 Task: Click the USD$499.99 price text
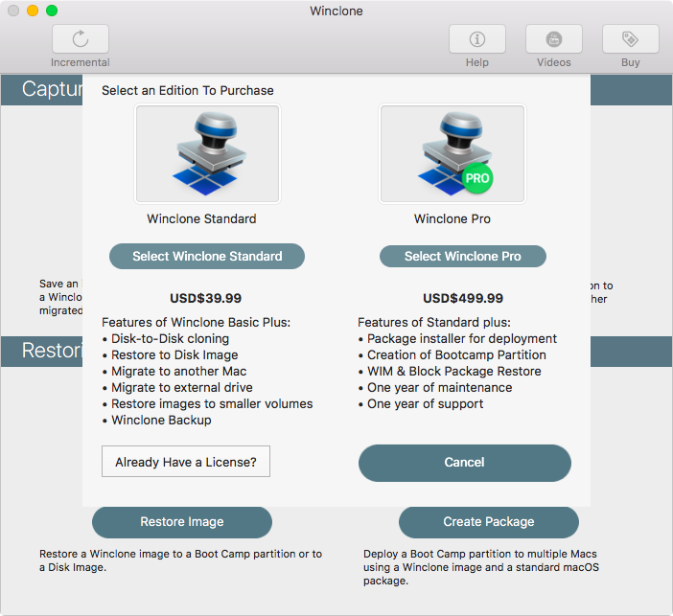pyautogui.click(x=463, y=298)
